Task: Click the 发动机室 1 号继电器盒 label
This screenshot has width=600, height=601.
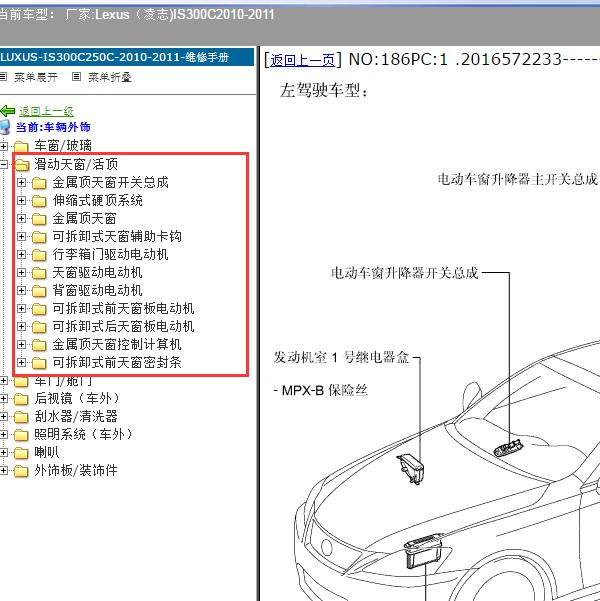Action: click(341, 358)
